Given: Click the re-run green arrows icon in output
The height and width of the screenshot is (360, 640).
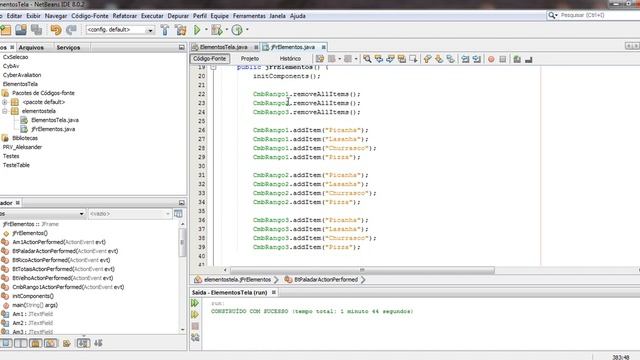Looking at the screenshot, I should pos(195,303).
